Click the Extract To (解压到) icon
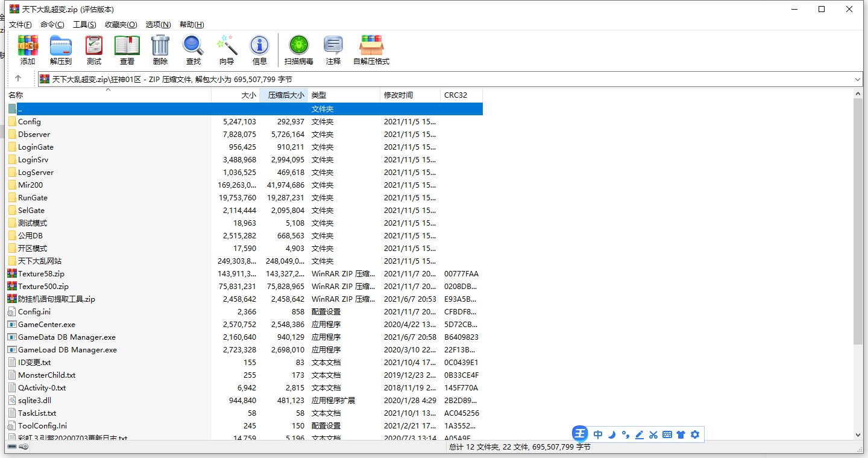Screen dimensions: 868x458 click(61, 49)
